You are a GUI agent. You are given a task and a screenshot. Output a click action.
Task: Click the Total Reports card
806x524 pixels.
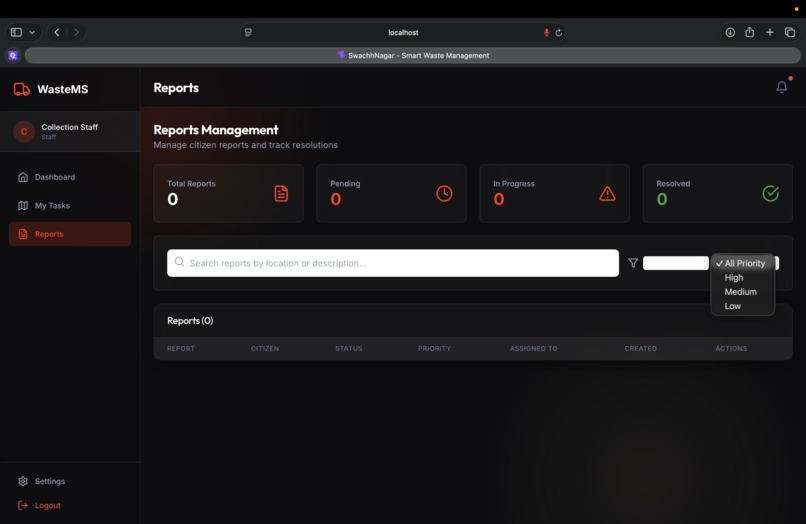228,193
